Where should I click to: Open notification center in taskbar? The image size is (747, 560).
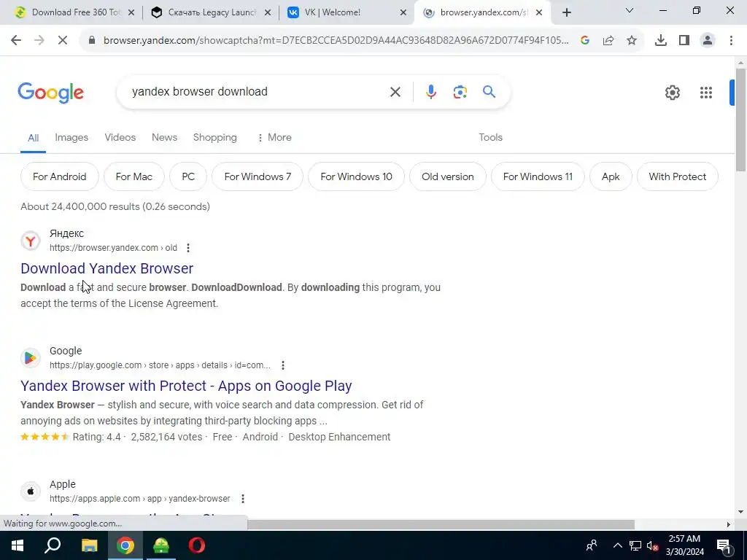click(x=724, y=545)
